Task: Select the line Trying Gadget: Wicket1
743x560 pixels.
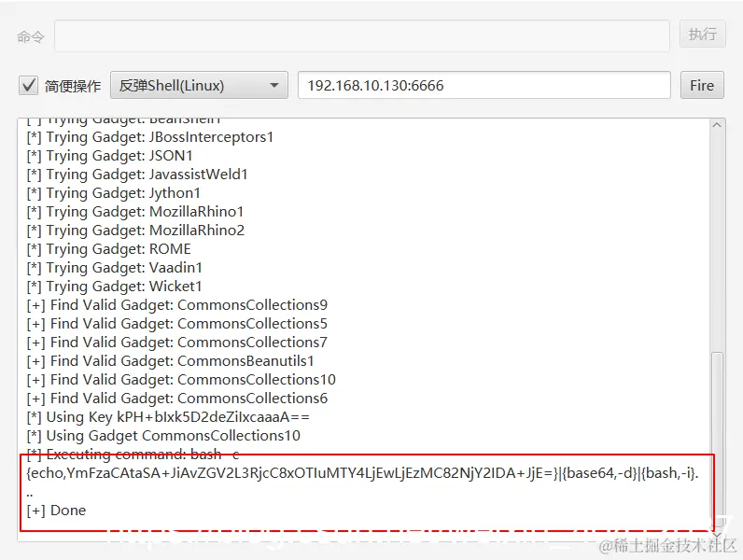Action: pos(115,287)
